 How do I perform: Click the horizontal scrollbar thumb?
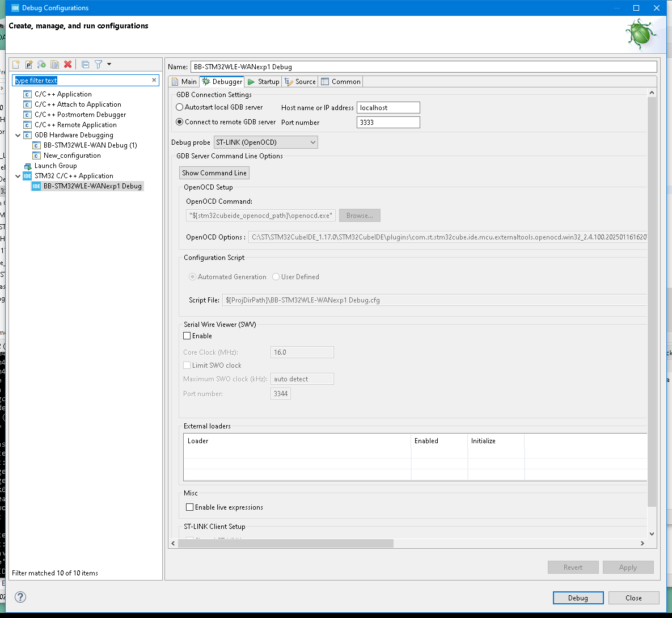coord(285,544)
